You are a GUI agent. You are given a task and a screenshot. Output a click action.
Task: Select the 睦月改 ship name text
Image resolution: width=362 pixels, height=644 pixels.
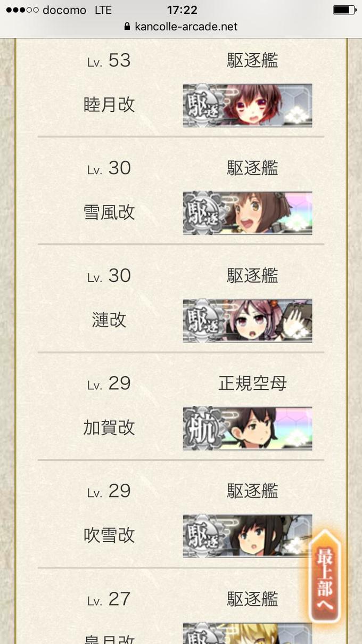click(x=109, y=105)
